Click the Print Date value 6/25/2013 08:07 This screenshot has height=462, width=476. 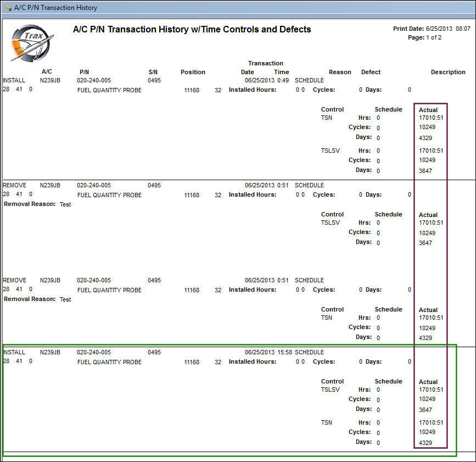[448, 29]
